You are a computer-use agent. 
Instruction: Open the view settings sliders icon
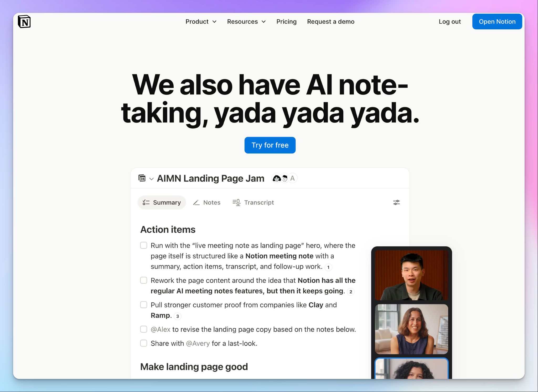pos(396,203)
